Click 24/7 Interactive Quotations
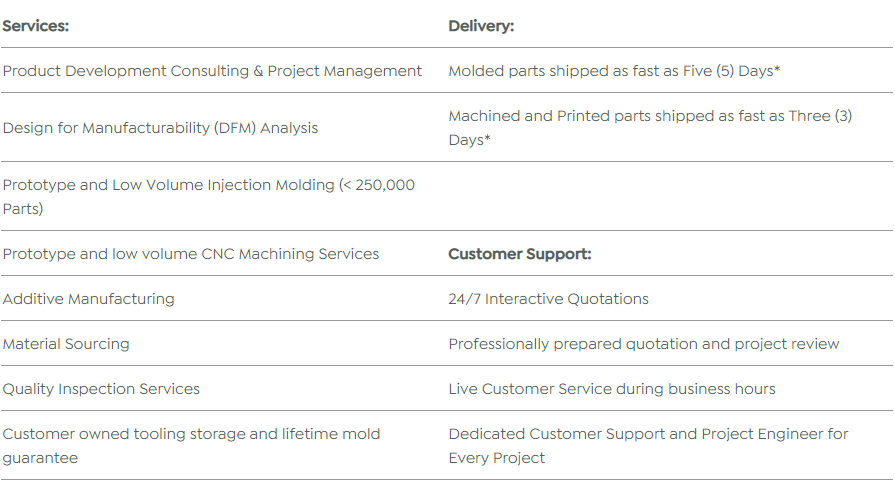 click(548, 299)
